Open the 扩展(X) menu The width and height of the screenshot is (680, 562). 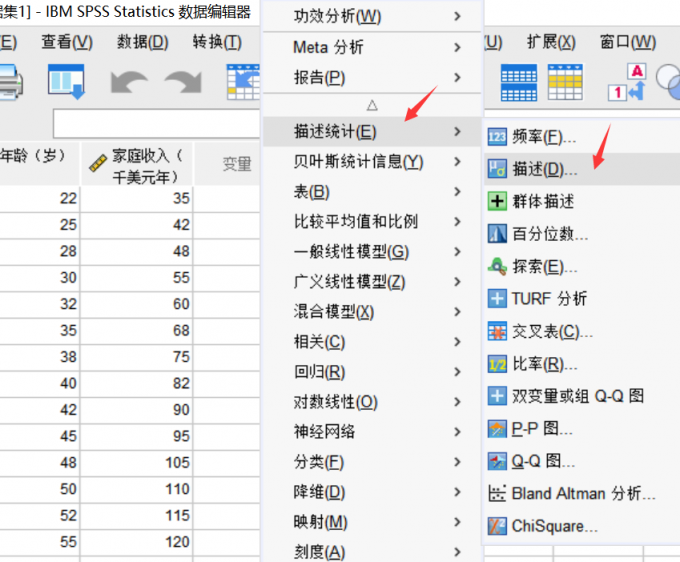[551, 42]
